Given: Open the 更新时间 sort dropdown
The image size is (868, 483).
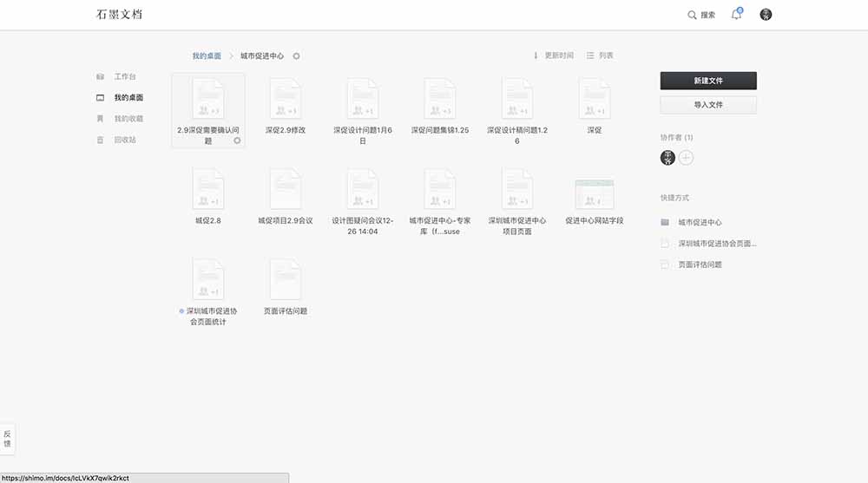Looking at the screenshot, I should (x=553, y=55).
